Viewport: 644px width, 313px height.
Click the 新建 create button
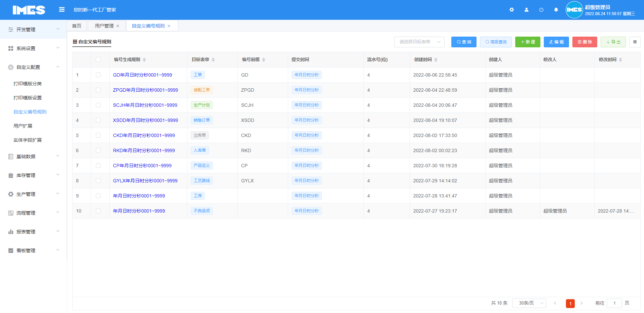528,42
